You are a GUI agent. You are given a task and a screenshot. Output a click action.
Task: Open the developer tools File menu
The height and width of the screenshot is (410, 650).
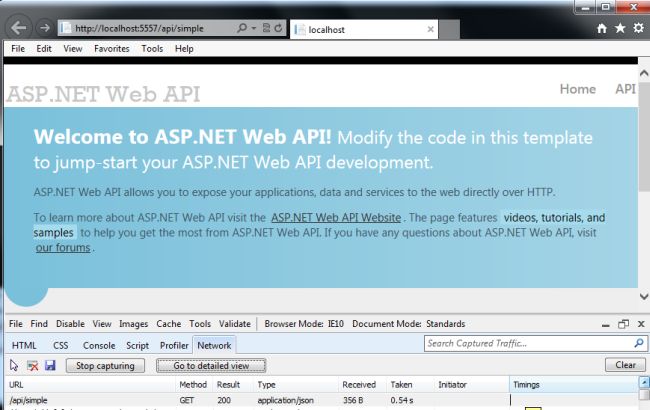[16, 324]
